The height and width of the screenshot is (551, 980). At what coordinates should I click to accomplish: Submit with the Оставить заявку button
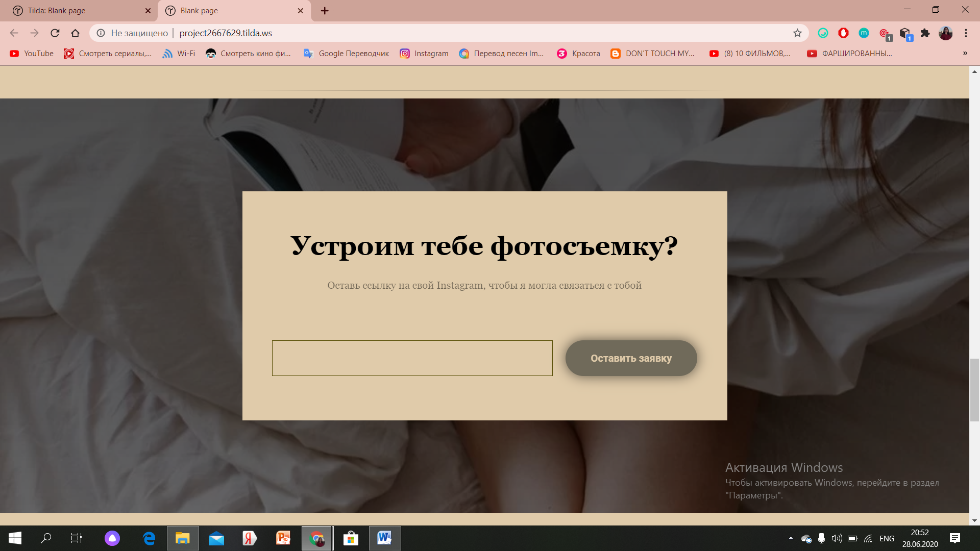click(x=631, y=358)
